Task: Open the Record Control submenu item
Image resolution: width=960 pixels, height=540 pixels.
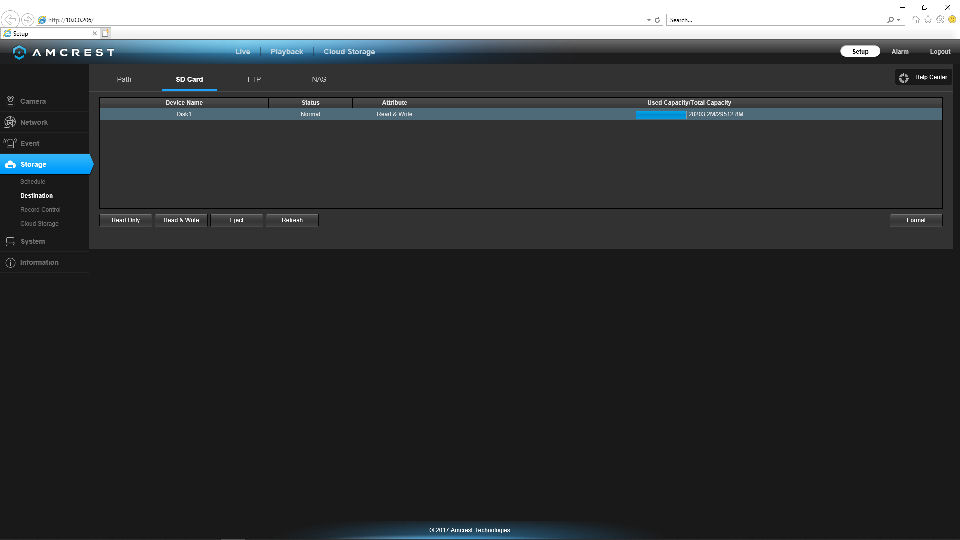Action: 40,210
